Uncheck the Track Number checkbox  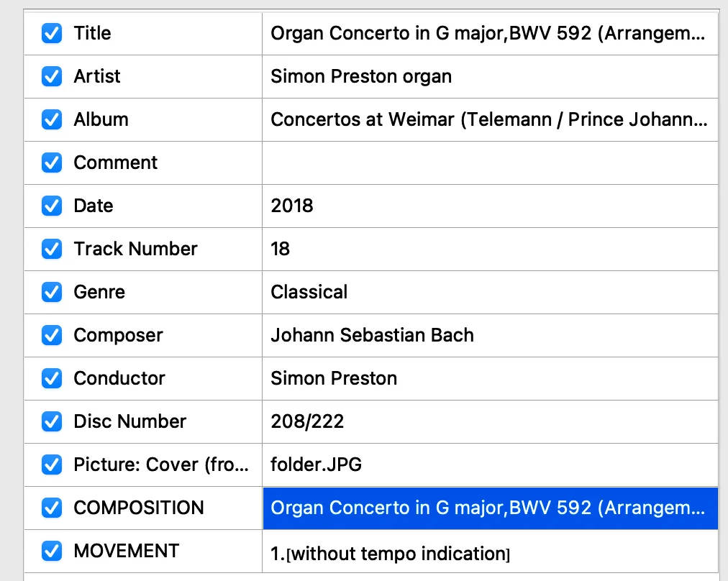click(x=52, y=249)
